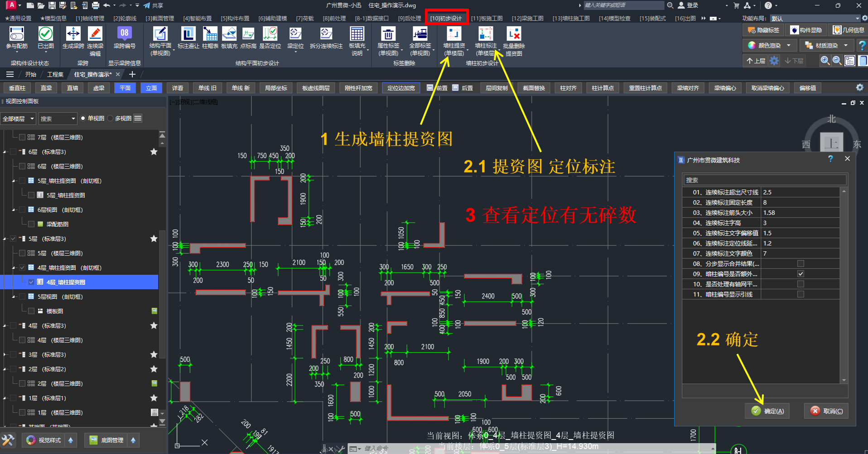This screenshot has height=454, width=868.
Task: Open the 搜索 dropdown in view panel
Action: pyautogui.click(x=57, y=119)
